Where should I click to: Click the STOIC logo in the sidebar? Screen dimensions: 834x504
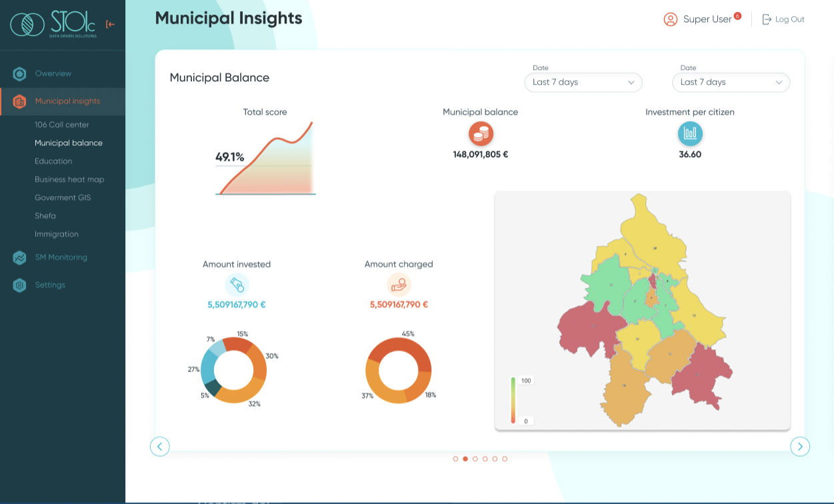[53, 25]
